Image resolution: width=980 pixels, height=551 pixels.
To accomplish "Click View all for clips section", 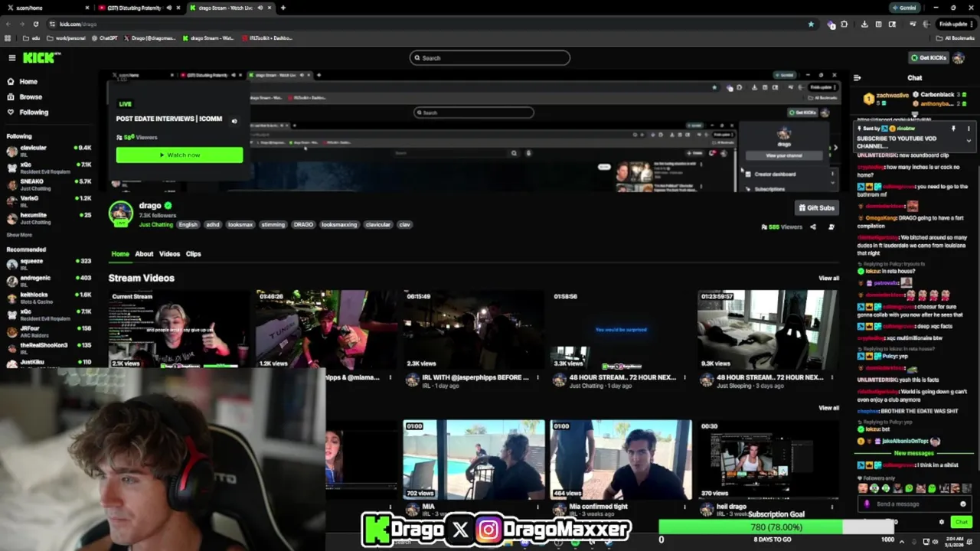I will 828,408.
